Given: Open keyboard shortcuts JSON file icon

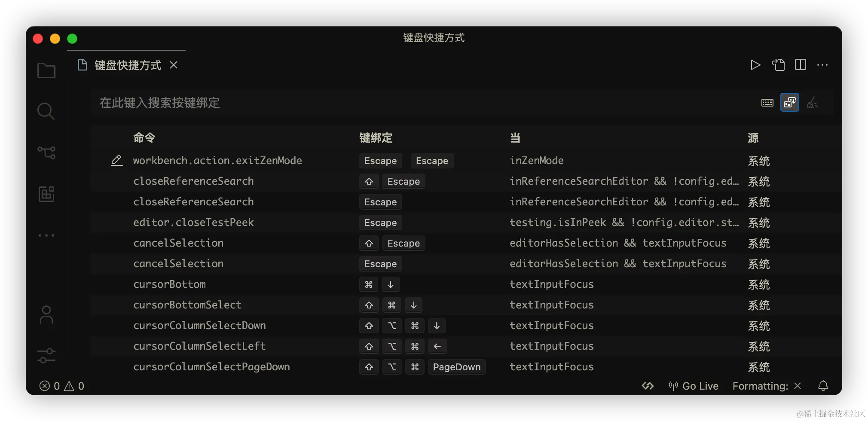Looking at the screenshot, I should 778,65.
